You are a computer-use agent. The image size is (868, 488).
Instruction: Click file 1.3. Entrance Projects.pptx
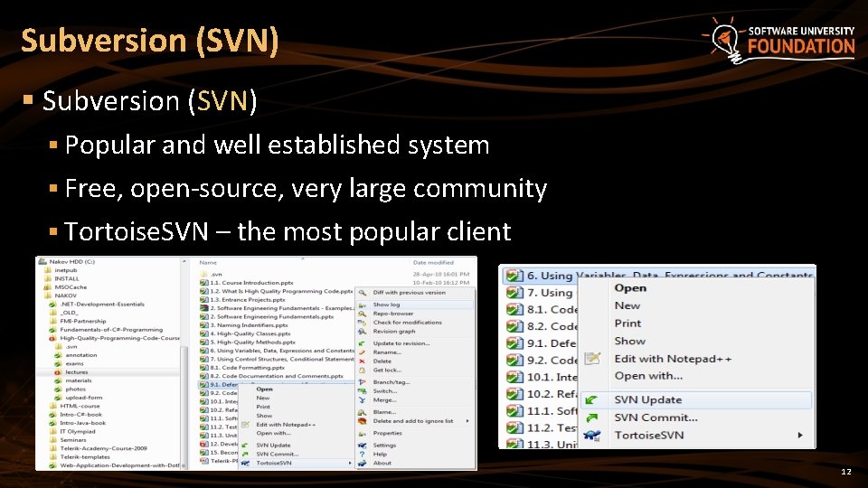248,300
